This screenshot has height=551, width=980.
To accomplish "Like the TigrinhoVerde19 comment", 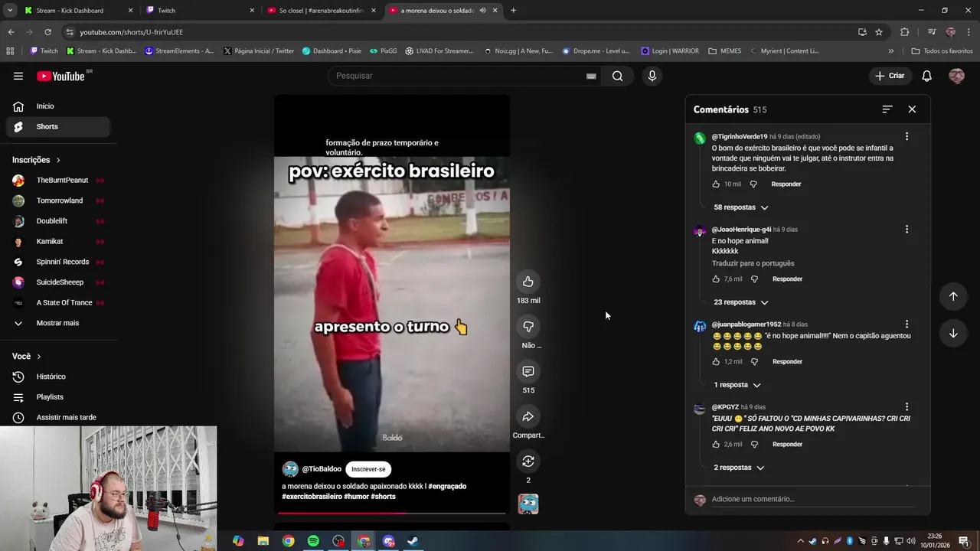I will coord(716,184).
